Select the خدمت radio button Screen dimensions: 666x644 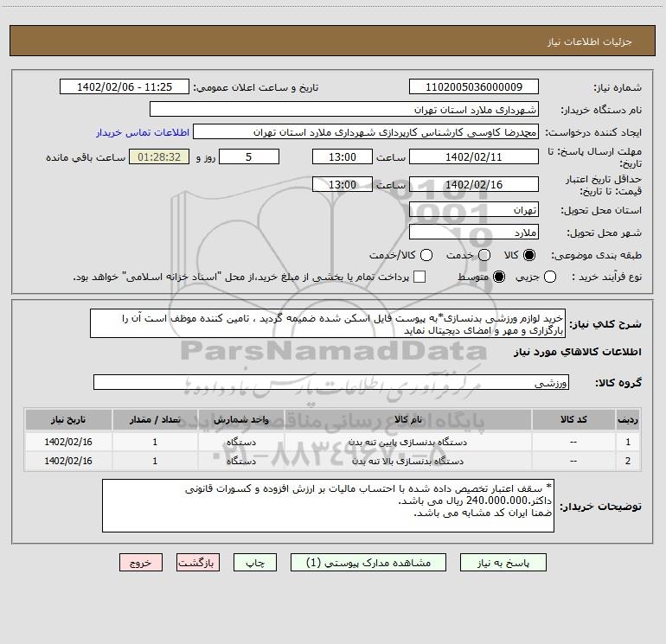coord(484,255)
